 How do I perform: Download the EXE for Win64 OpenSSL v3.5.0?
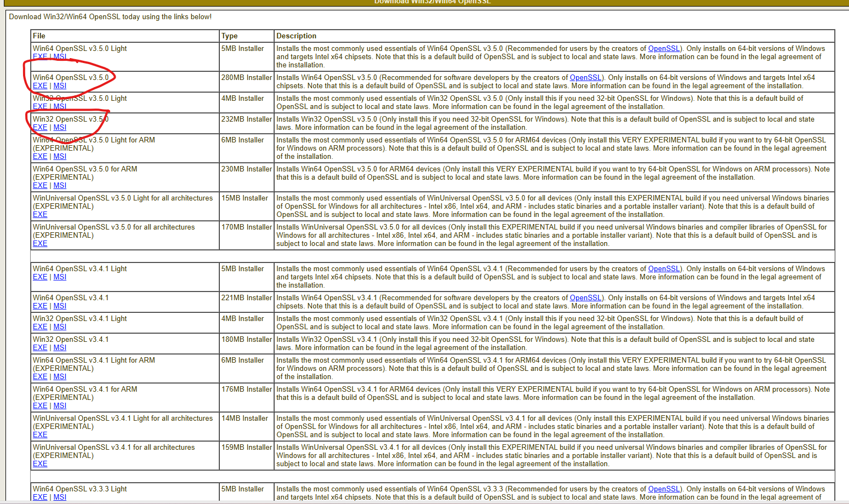[x=40, y=85]
